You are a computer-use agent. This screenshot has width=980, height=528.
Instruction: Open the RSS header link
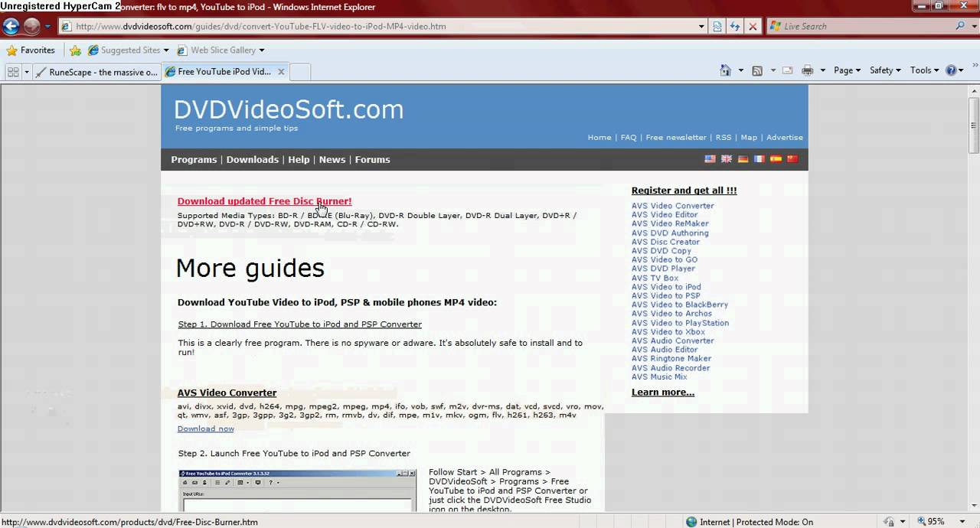coord(724,138)
